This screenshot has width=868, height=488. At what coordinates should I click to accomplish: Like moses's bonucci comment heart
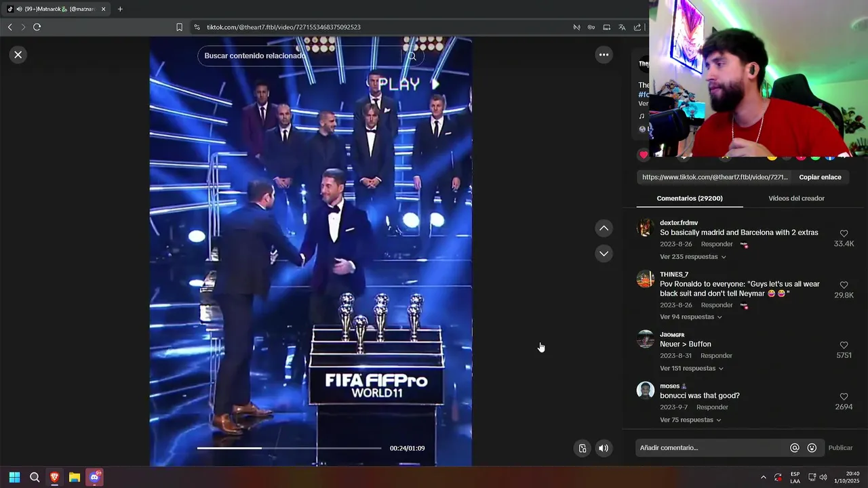[x=844, y=396]
